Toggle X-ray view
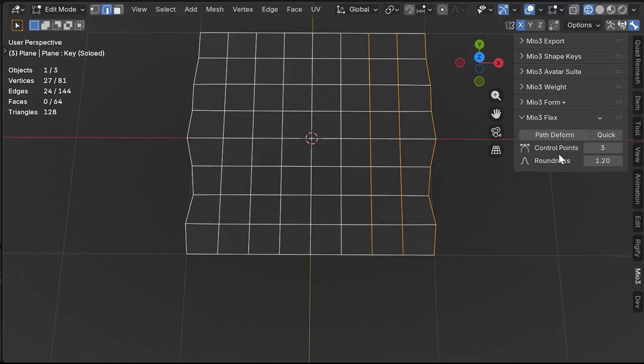Screen dimensions: 644x364 pyautogui.click(x=574, y=9)
